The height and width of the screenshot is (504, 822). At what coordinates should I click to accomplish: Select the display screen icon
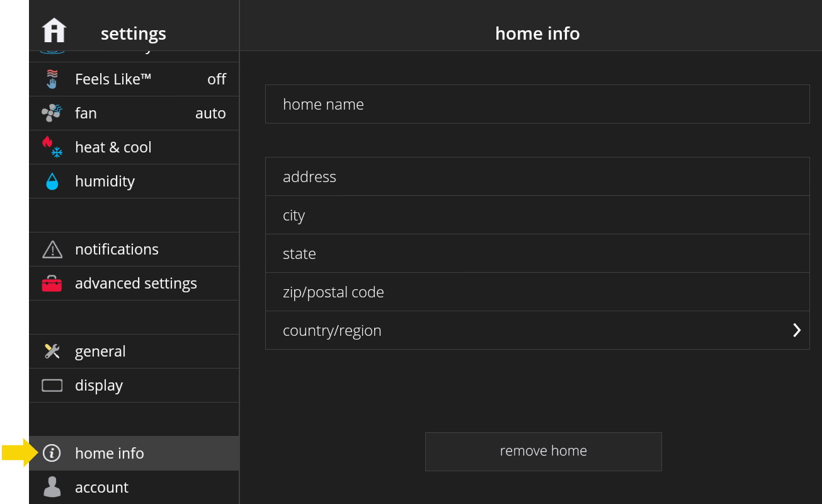pyautogui.click(x=52, y=386)
